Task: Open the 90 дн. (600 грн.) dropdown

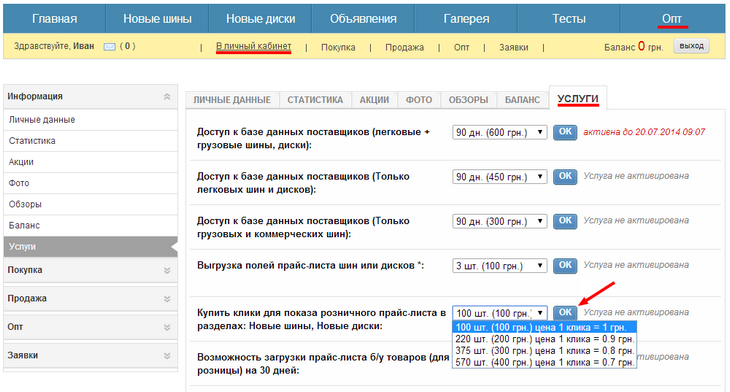Action: (x=500, y=132)
